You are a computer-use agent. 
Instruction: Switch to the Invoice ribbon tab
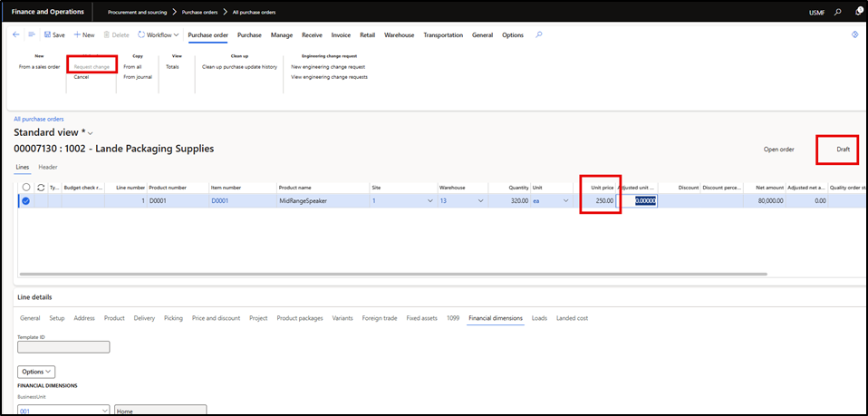click(x=341, y=34)
